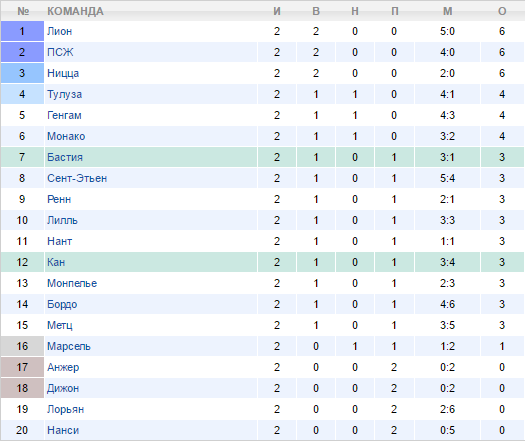Select the Тулуза team link

[x=64, y=94]
